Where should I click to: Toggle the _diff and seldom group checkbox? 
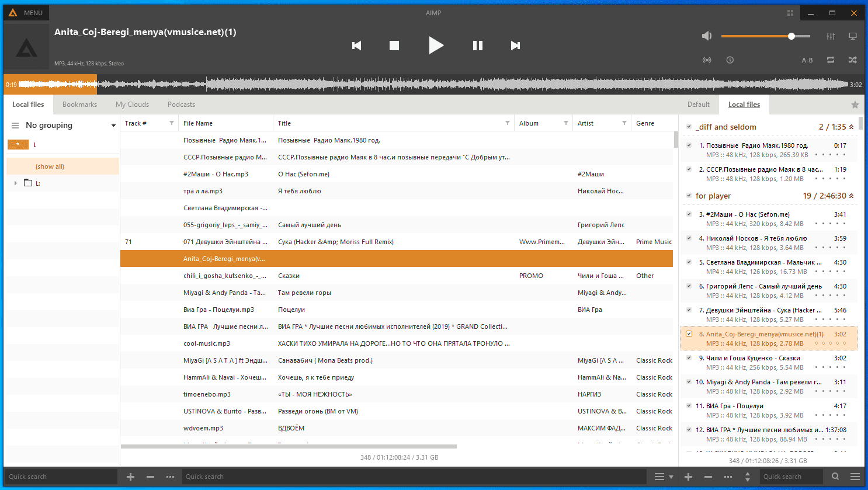tap(689, 127)
